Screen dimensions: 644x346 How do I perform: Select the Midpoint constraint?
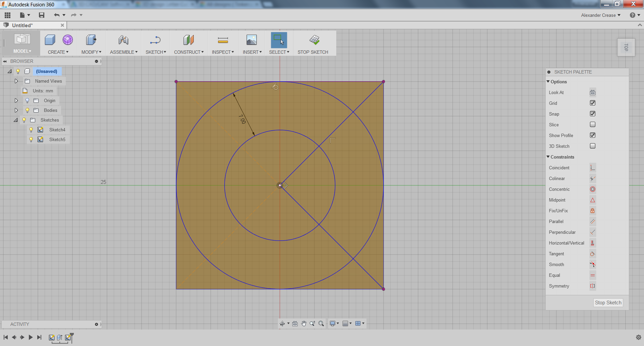592,200
